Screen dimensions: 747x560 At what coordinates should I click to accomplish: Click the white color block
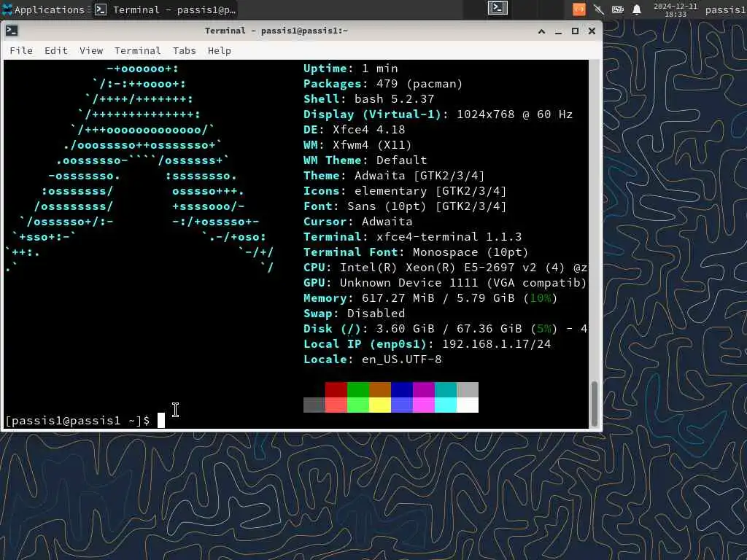tap(468, 405)
